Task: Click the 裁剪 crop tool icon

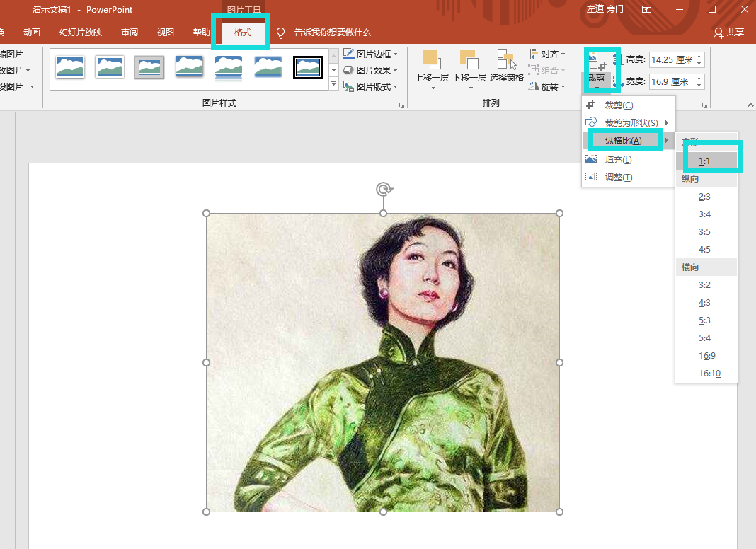Action: pos(597,62)
